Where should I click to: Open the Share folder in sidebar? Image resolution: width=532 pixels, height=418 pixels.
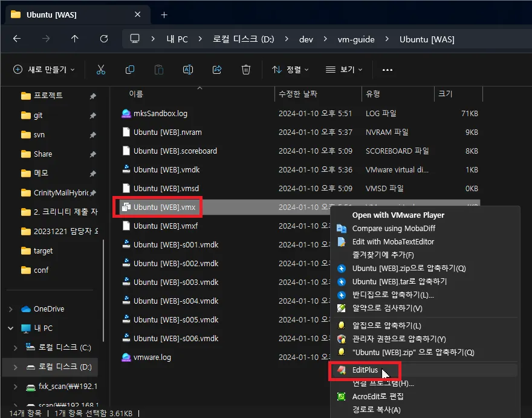[43, 154]
